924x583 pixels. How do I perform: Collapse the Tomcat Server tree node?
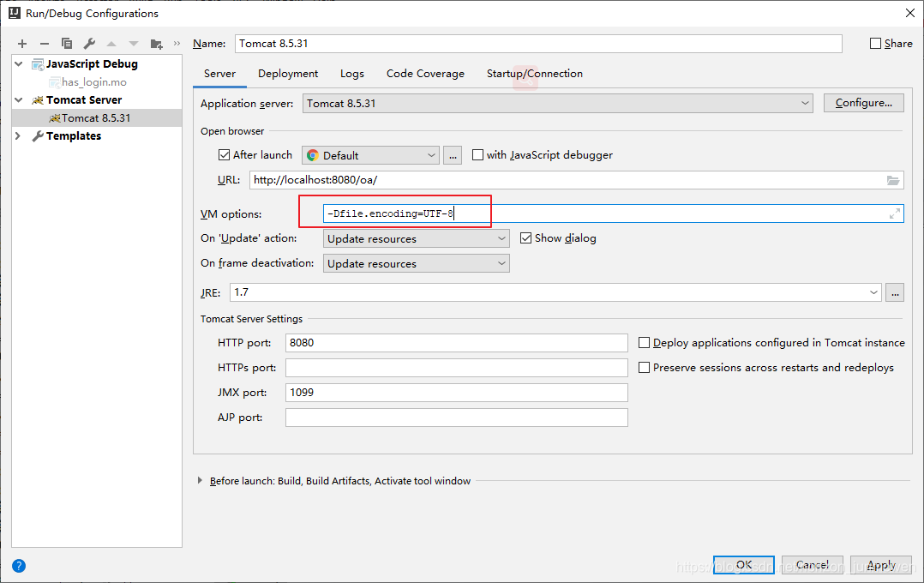(19, 99)
